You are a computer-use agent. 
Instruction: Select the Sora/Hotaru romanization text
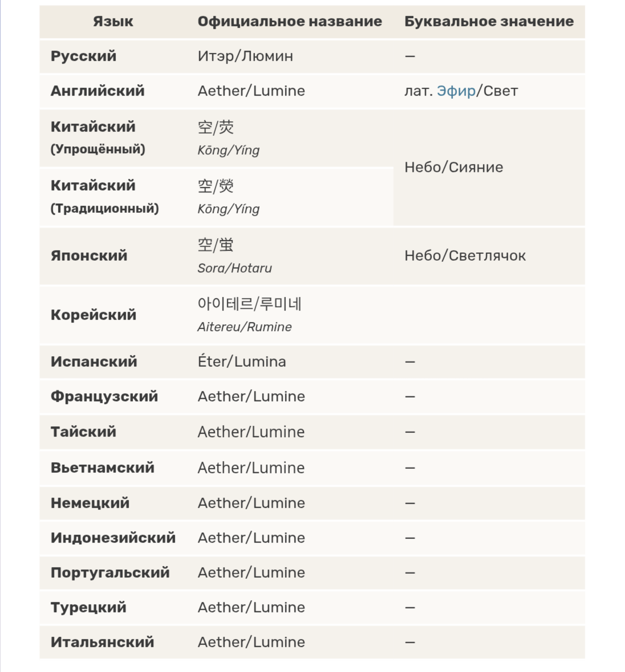(235, 268)
